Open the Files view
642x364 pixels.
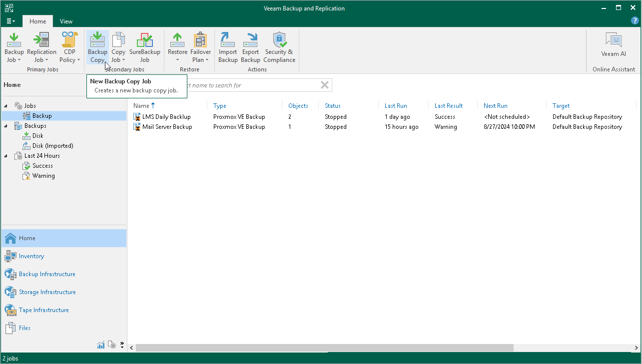(x=64, y=328)
